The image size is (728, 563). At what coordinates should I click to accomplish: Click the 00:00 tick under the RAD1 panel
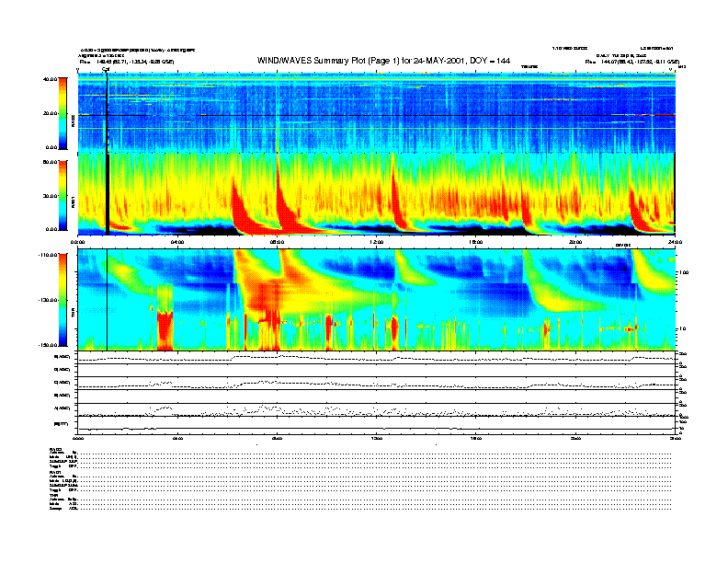(x=77, y=242)
